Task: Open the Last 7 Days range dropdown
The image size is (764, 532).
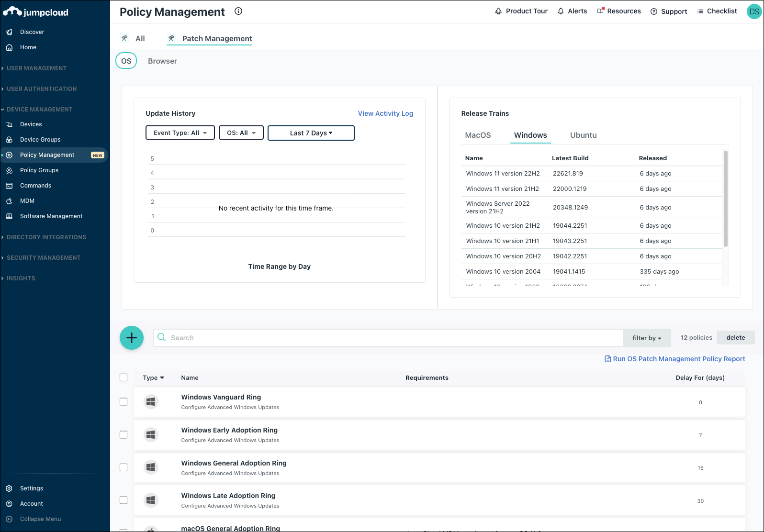Action: point(311,133)
